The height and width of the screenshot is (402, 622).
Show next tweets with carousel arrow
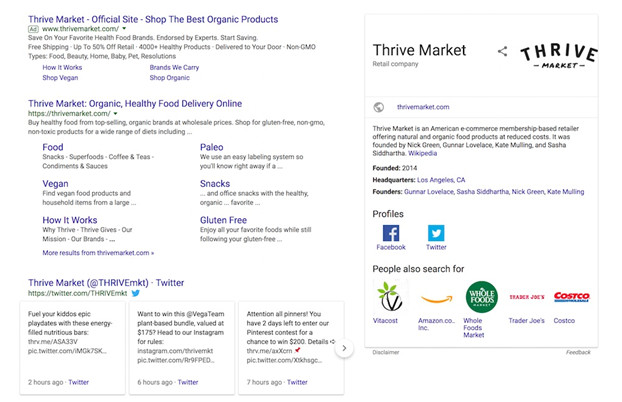coord(343,348)
